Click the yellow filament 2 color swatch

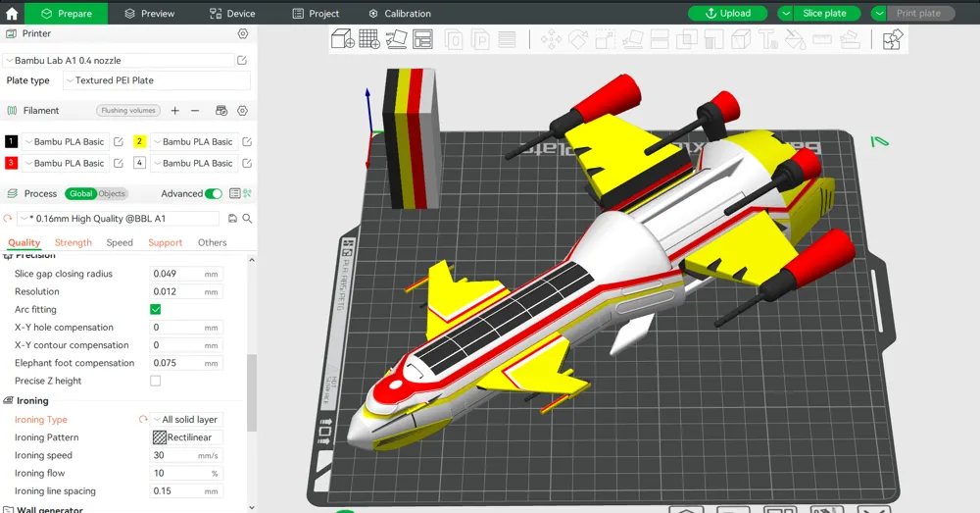point(140,142)
